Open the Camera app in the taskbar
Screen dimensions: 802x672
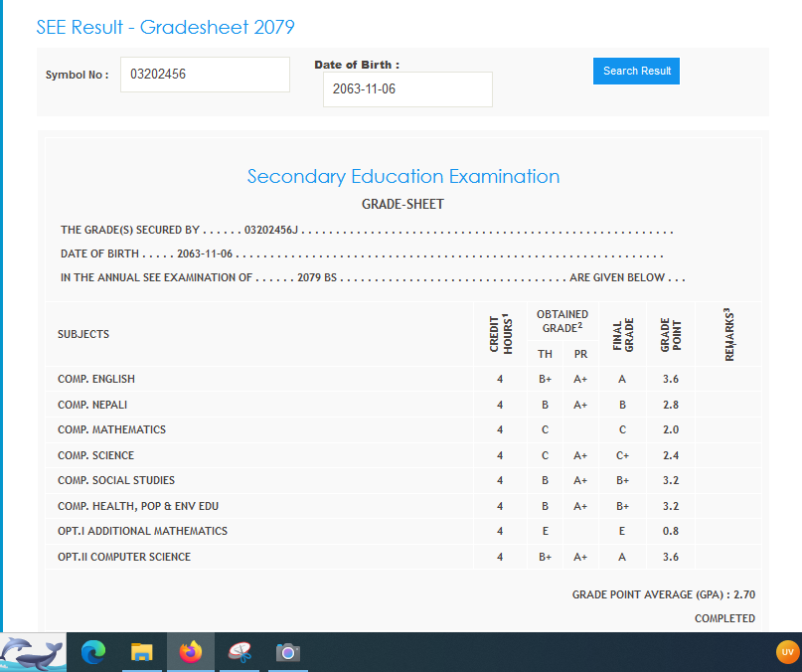[x=288, y=652]
